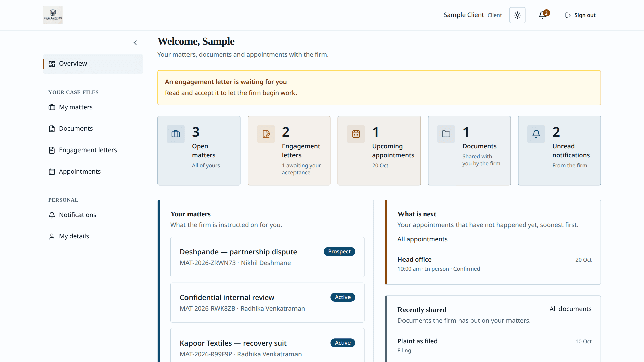Click the Active badge on Kapoor Textiles
Image resolution: width=644 pixels, height=362 pixels.
tap(342, 343)
